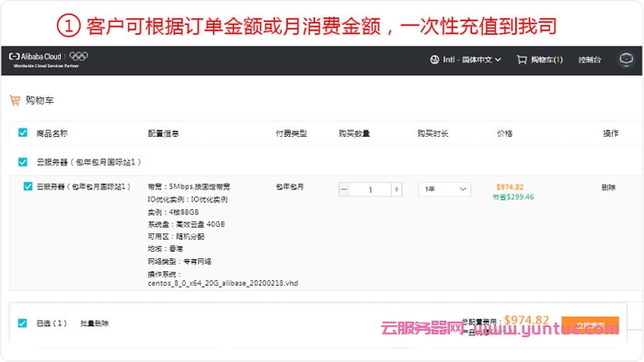Click the globe language icon
The image size is (644, 362).
pos(434,60)
